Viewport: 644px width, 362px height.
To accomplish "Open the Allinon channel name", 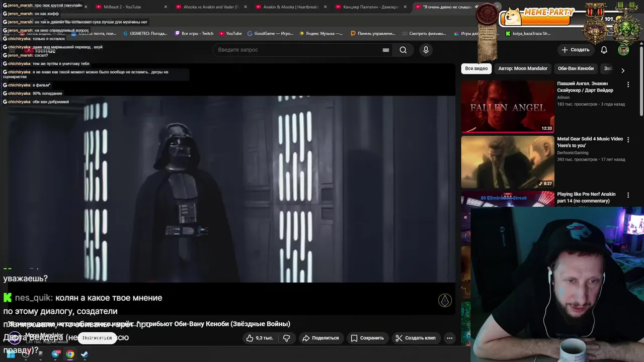I will 563,98.
